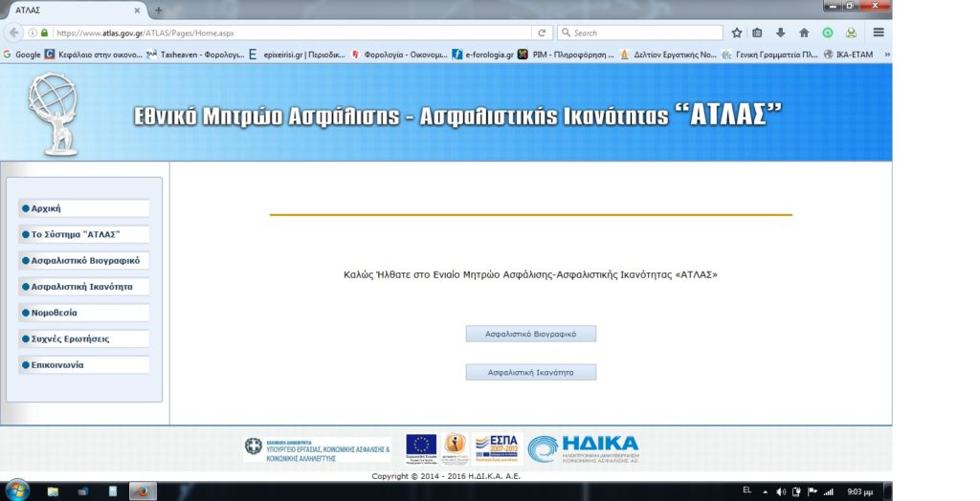Show more bookmarks with the chevron
This screenshot has width=980, height=501.
point(886,54)
